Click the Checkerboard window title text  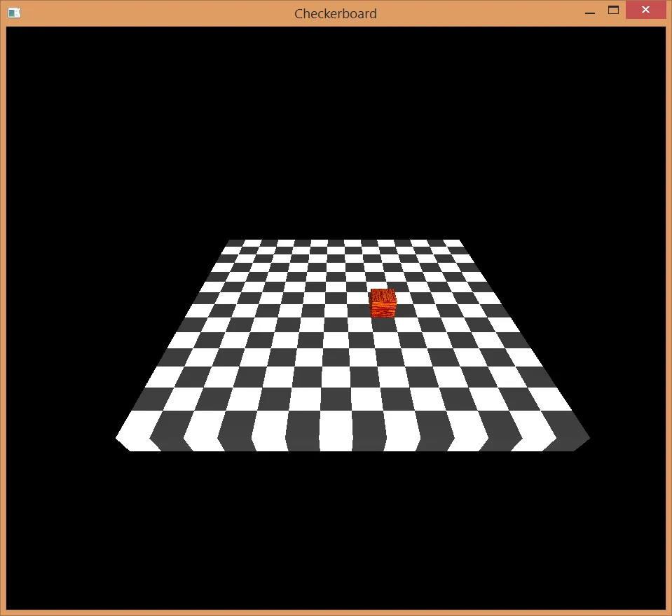[336, 14]
